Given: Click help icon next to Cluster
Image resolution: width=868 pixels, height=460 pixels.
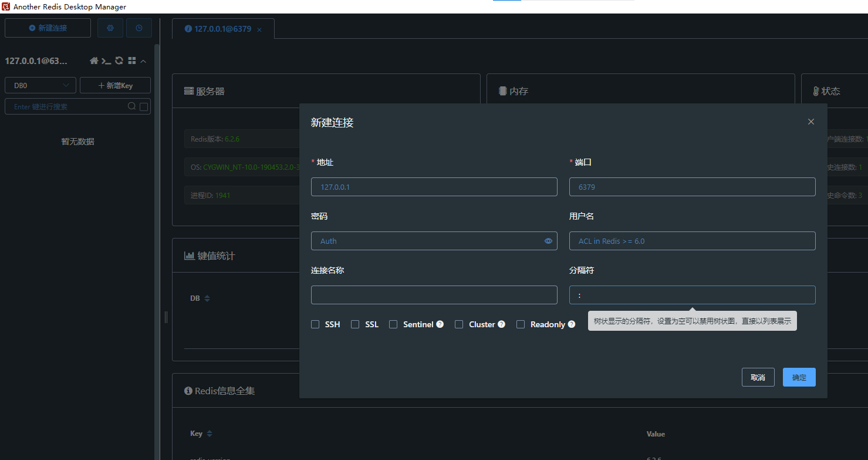Looking at the screenshot, I should point(501,324).
